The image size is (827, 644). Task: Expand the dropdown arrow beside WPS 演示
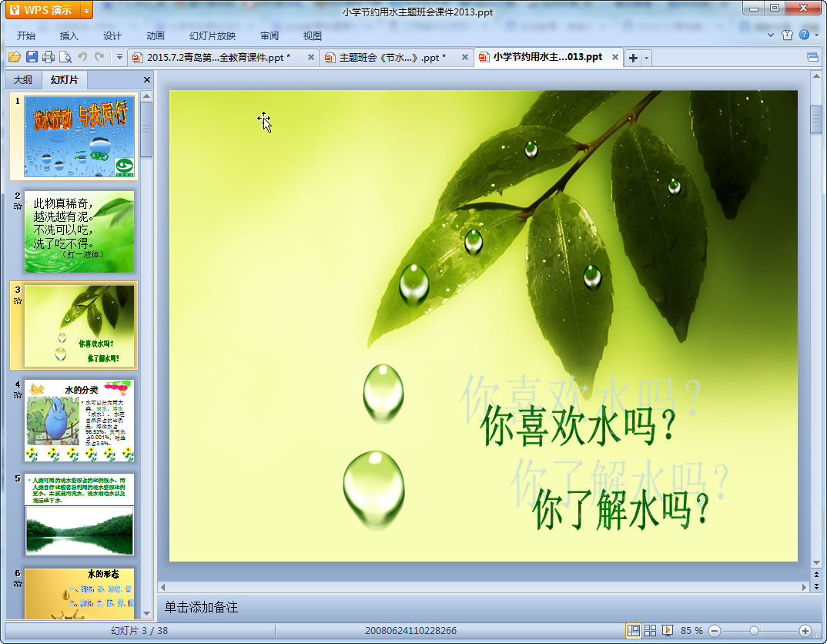(86, 10)
